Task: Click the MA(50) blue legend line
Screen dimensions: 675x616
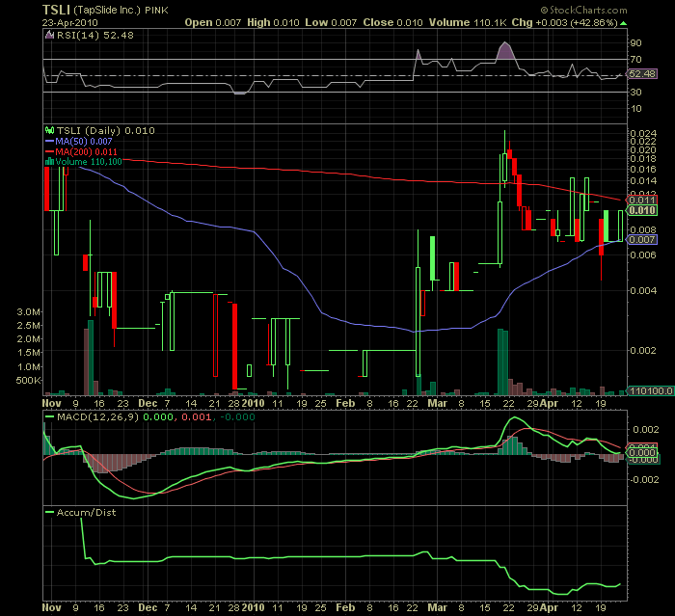Action: pyautogui.click(x=49, y=141)
